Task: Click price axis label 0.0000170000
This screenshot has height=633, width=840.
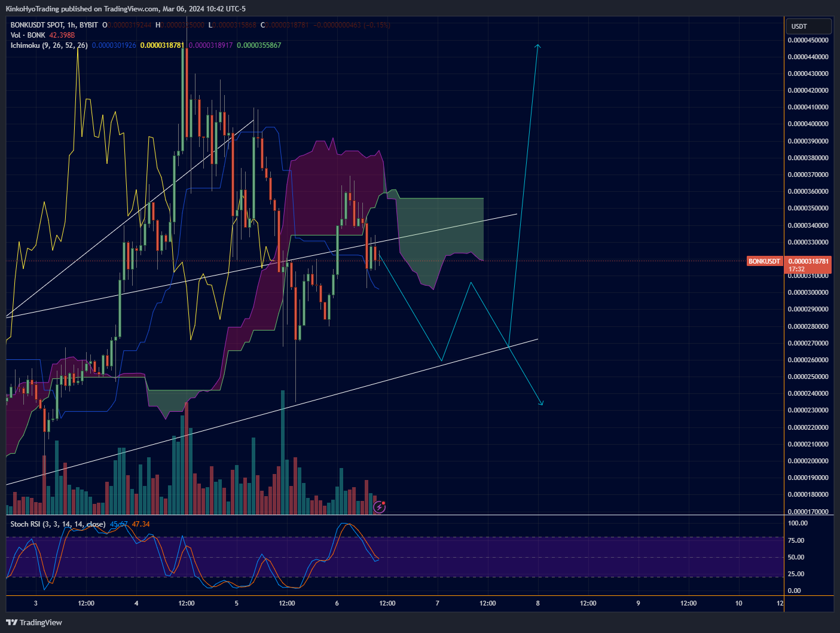Action: [808, 512]
